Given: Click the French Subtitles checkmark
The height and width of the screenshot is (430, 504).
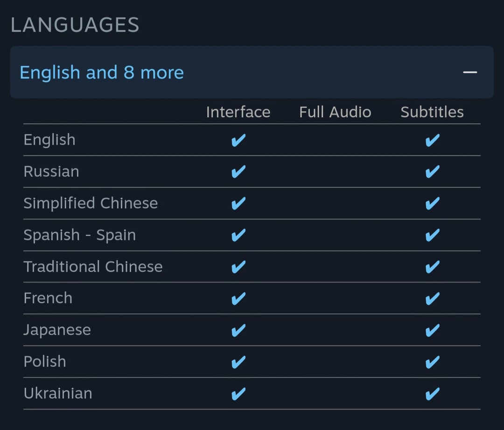Looking at the screenshot, I should point(432,298).
